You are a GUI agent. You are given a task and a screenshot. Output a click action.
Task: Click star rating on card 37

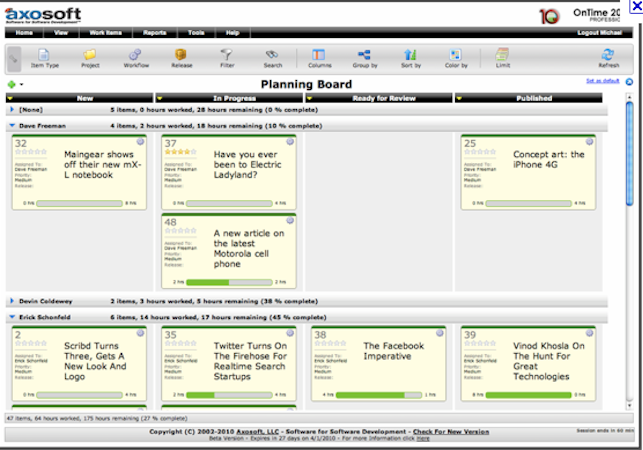click(180, 152)
